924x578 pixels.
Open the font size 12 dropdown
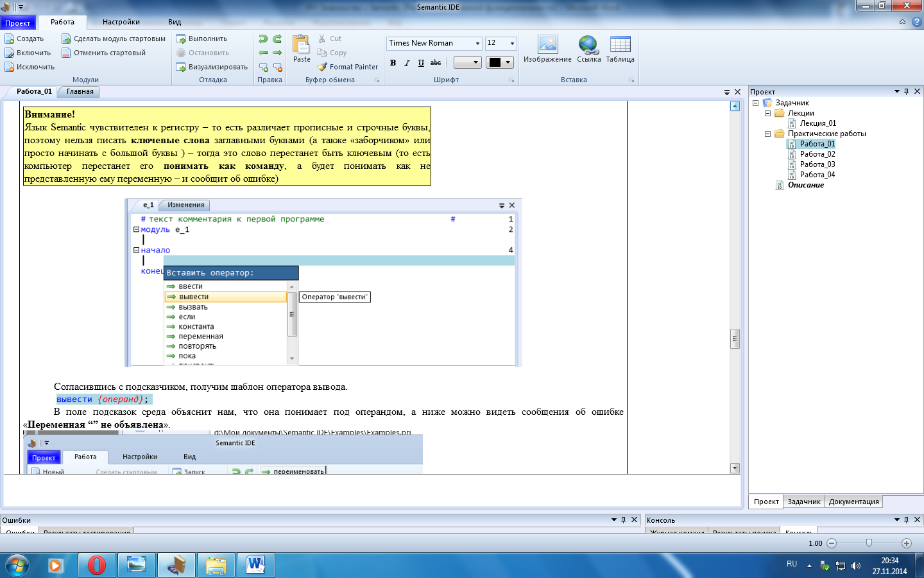(x=512, y=43)
